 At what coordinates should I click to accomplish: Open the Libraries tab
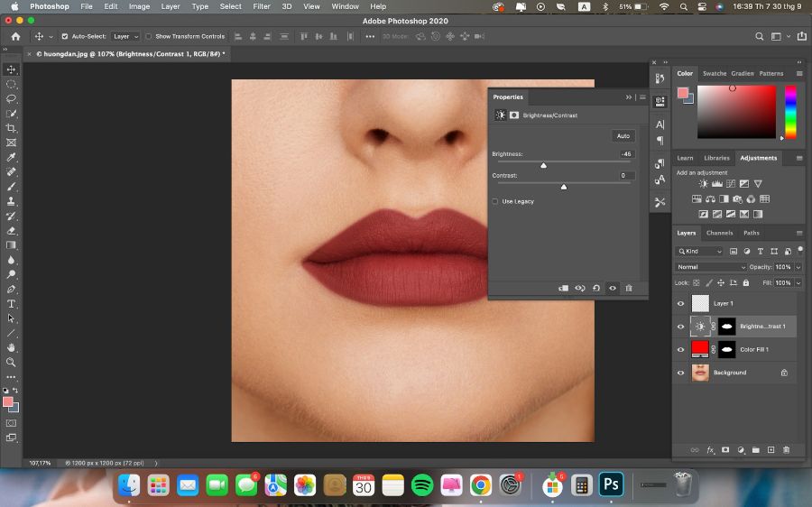pos(716,158)
